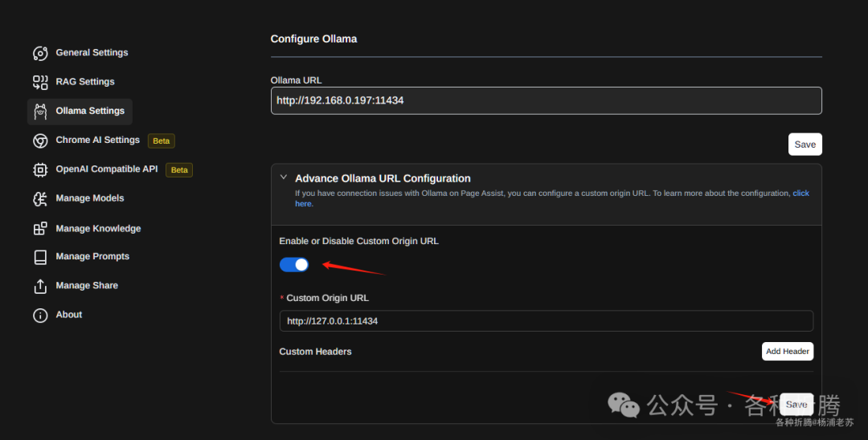Click the Beta badge beside OpenAI Compatible API
Screen dimensions: 868x440
(x=179, y=170)
